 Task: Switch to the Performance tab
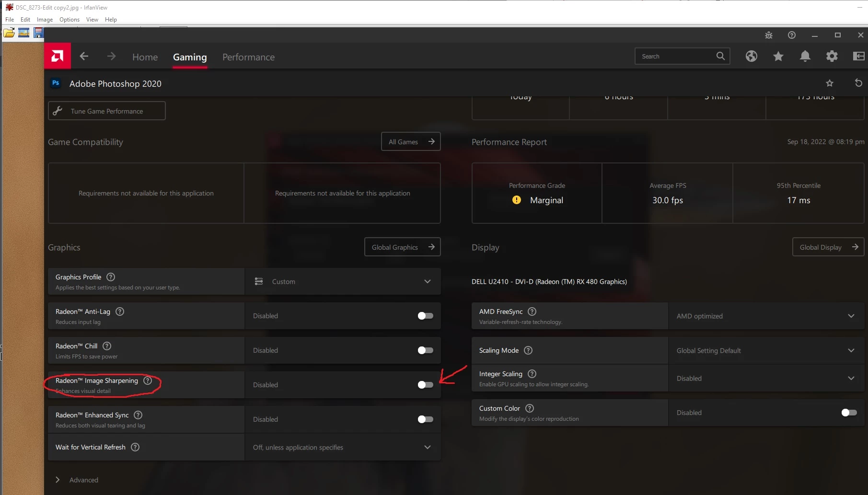click(248, 57)
